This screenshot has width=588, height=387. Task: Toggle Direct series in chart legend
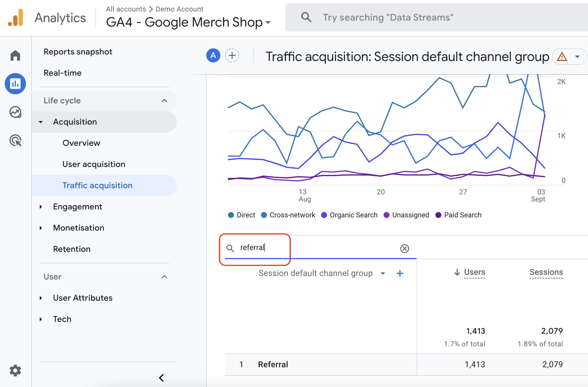242,215
